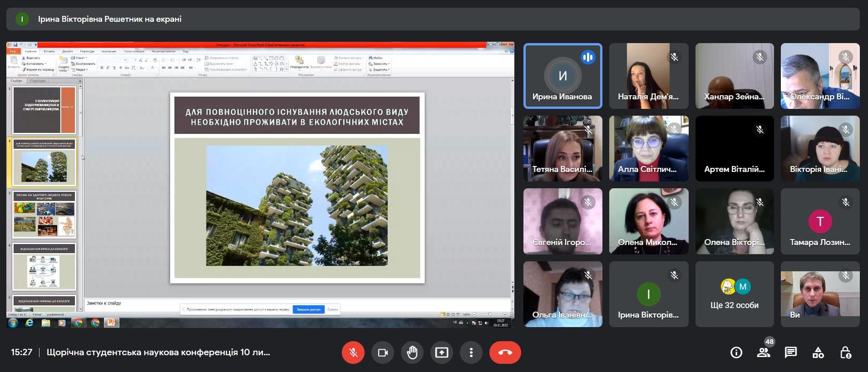Select slide 4 thumbnail 'Відношення країн до екології'
Screen dimensions: 868x372
pyautogui.click(x=44, y=267)
